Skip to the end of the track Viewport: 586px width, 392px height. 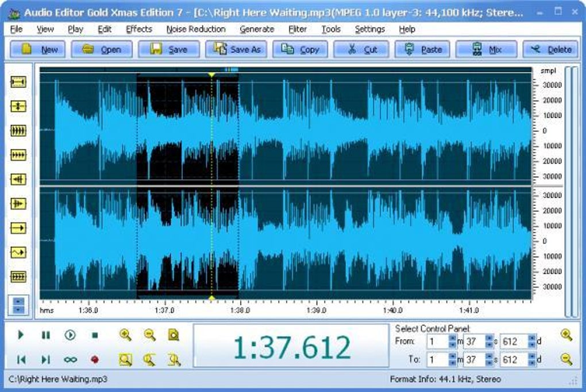(45, 360)
